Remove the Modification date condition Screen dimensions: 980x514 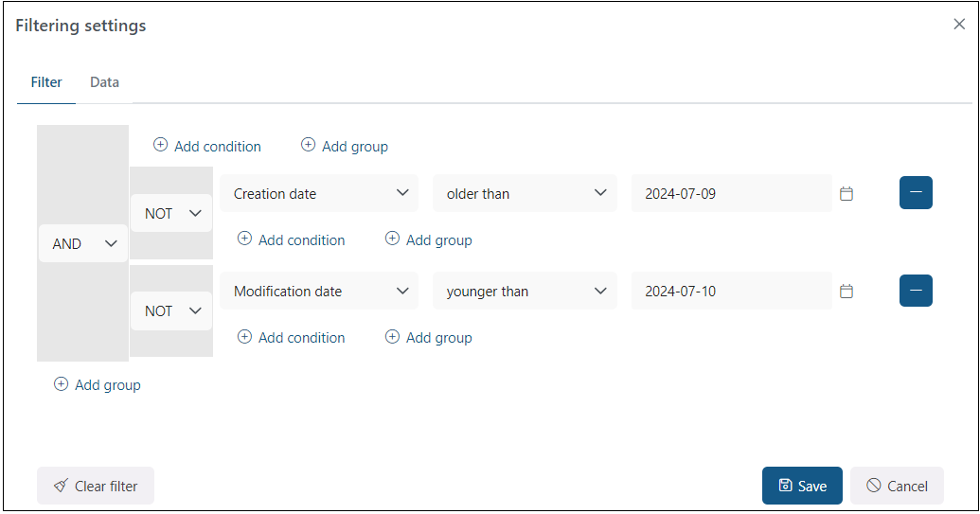[916, 291]
